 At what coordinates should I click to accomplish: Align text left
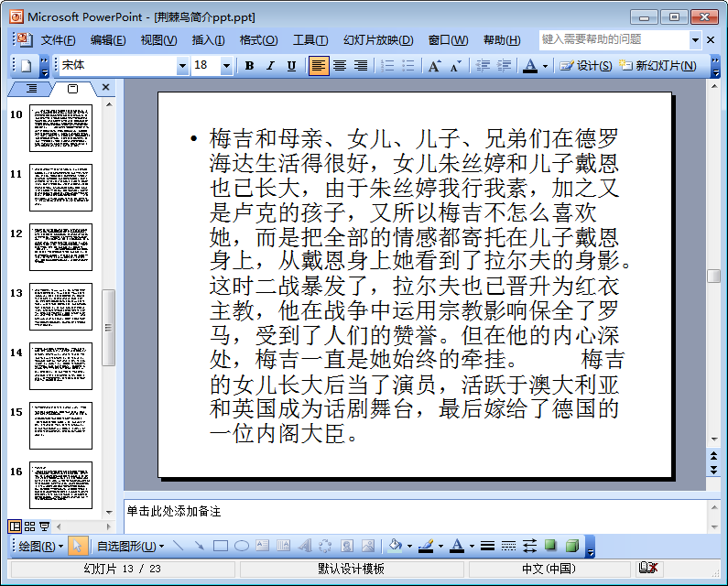[319, 66]
